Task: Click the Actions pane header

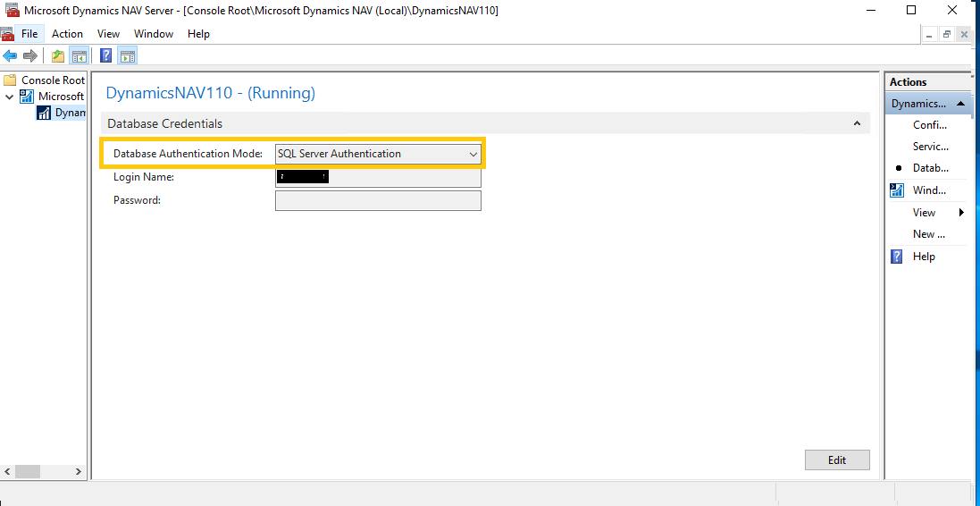Action: point(929,82)
